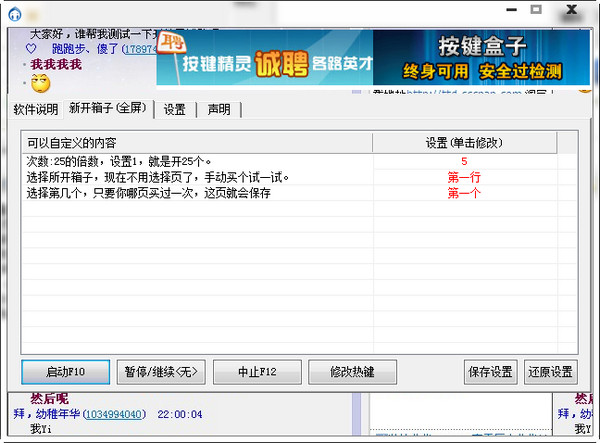The width and height of the screenshot is (600, 443).
Task: Maximize the window
Action: pos(536,10)
